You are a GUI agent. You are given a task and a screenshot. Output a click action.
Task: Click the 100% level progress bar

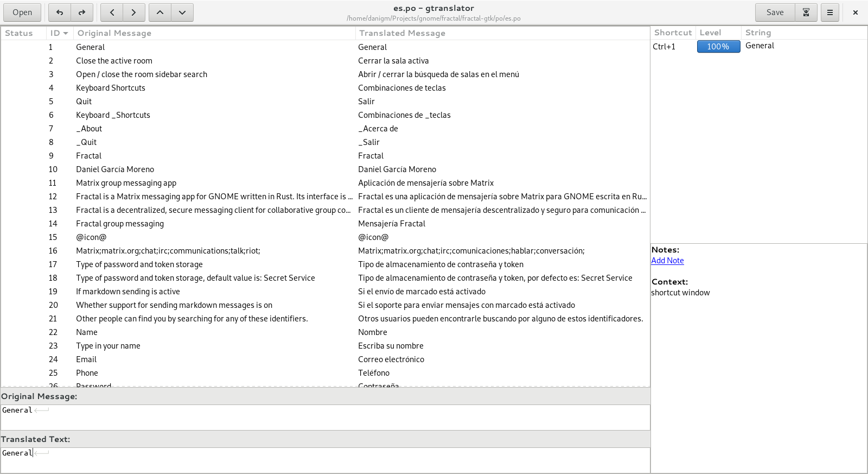pyautogui.click(x=718, y=47)
